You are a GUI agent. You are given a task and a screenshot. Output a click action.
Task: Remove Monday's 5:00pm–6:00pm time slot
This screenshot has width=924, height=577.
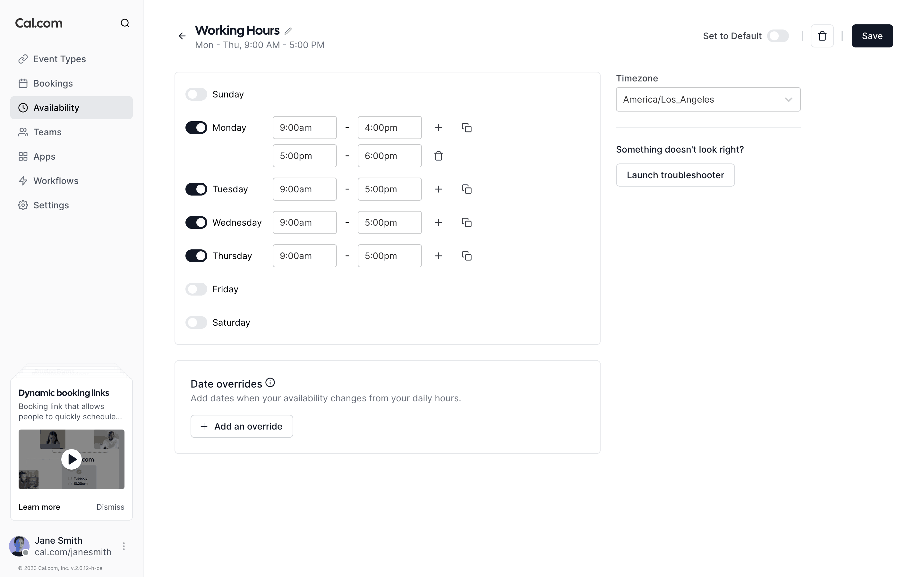[438, 156]
